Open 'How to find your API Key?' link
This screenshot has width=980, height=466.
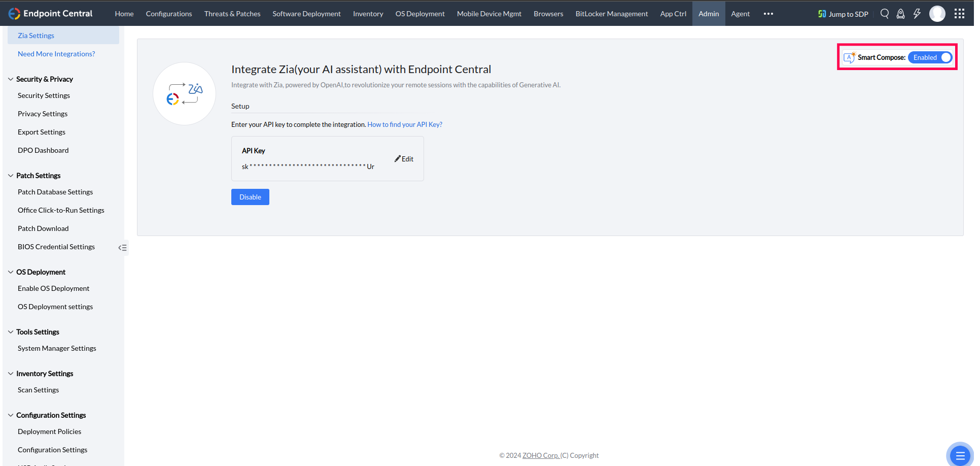pyautogui.click(x=405, y=124)
